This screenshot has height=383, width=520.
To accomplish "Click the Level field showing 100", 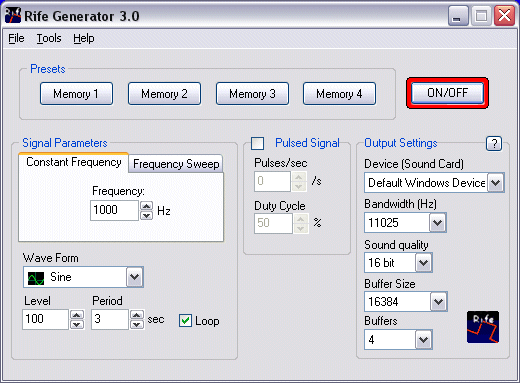I will coord(45,319).
